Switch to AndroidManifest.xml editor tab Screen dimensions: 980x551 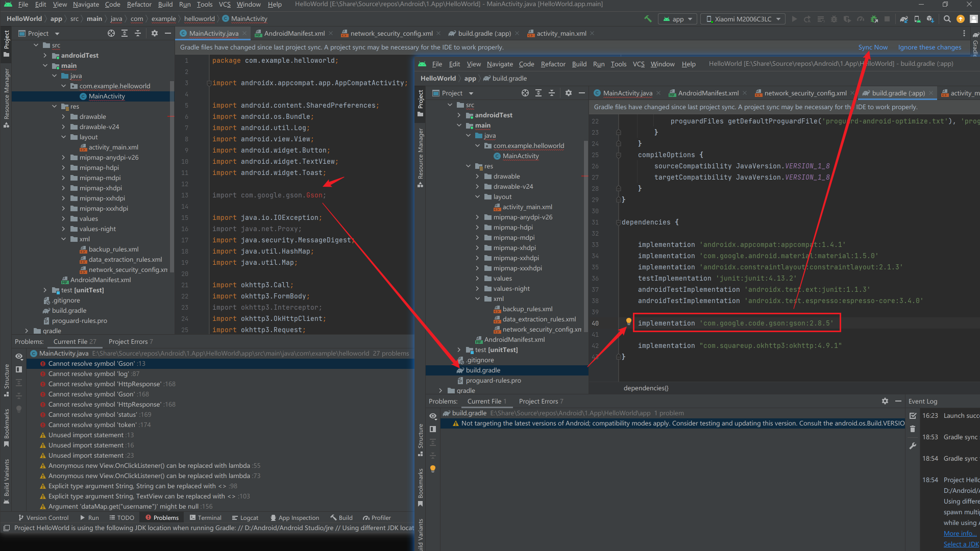pyautogui.click(x=294, y=33)
